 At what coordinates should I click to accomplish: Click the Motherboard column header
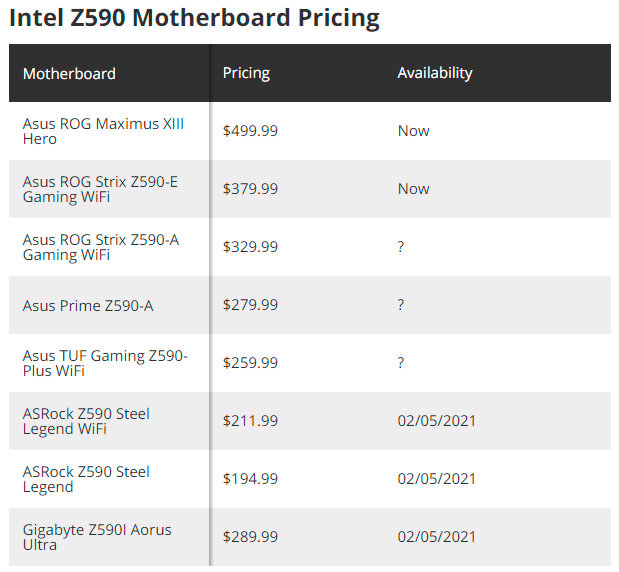click(x=69, y=73)
